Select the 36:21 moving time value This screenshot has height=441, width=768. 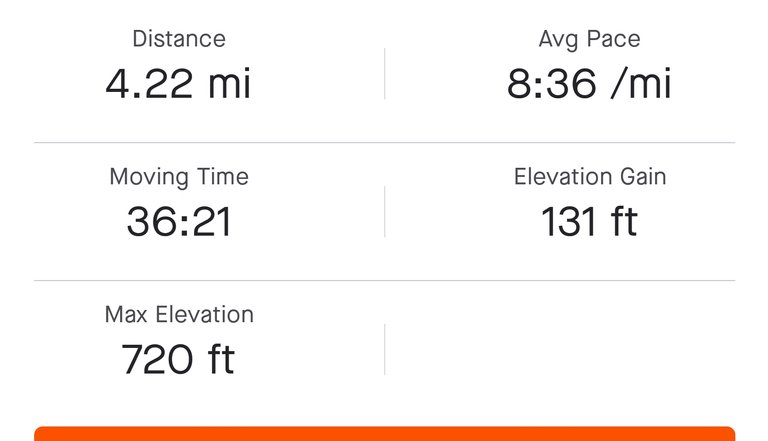[x=179, y=221]
